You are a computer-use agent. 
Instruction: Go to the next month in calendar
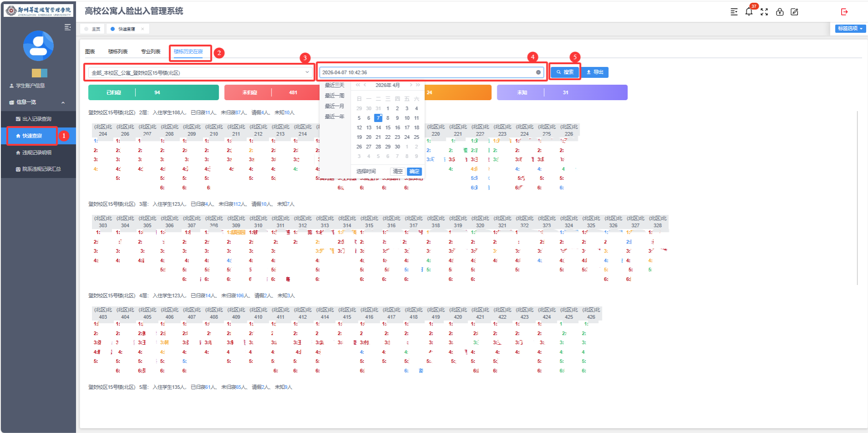pyautogui.click(x=411, y=85)
